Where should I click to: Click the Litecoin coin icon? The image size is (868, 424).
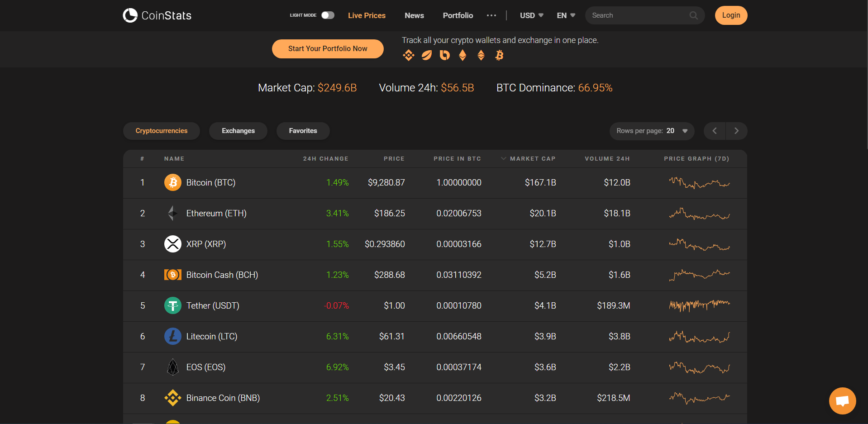tap(173, 336)
